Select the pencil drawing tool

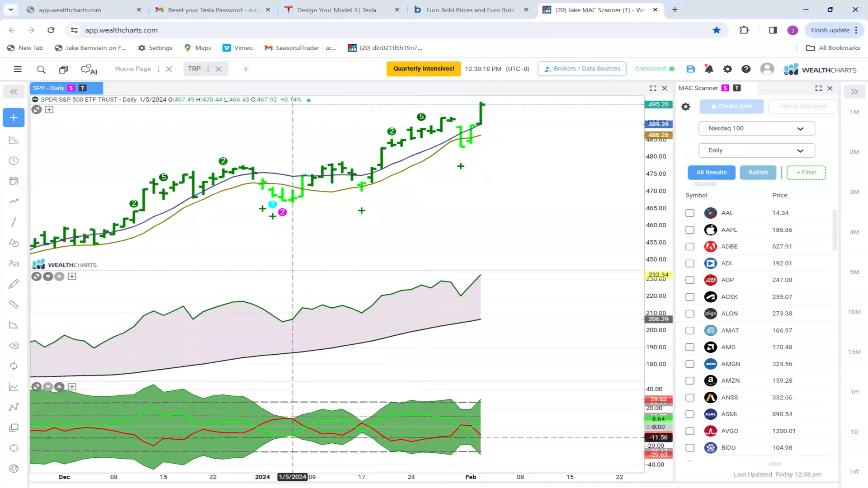[14, 284]
